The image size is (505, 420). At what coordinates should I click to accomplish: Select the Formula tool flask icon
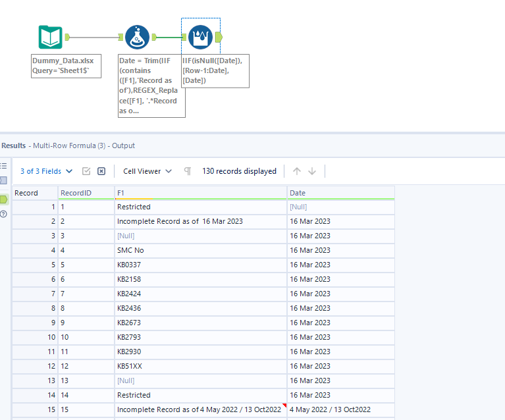[137, 38]
